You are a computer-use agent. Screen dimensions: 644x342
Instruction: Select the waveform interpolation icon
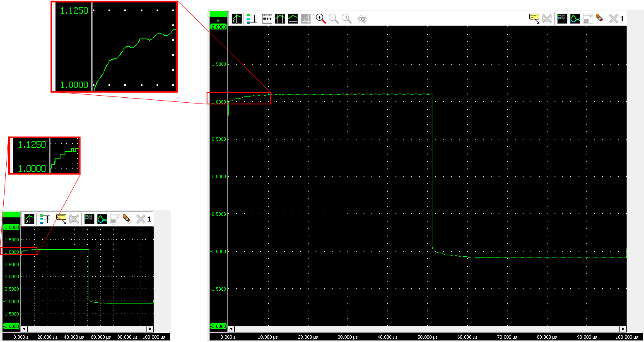click(575, 18)
